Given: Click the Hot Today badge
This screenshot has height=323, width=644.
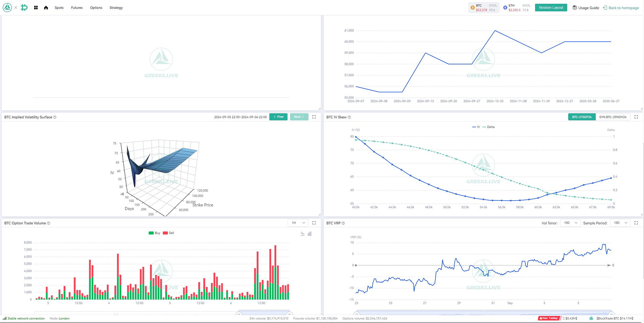Looking at the screenshot, I should [x=549, y=318].
